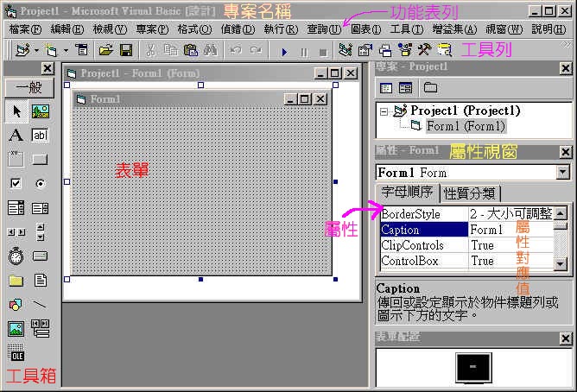Viewport: 577px width, 392px height.
Task: Select the PictureBox control tool
Action: [40, 111]
